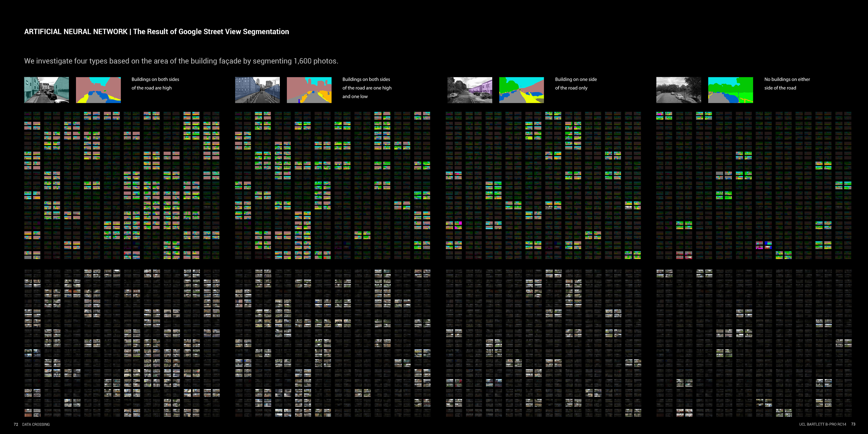The width and height of the screenshot is (868, 434).
Task: Click segmentation map beside 'No buildings on either side'
Action: [731, 90]
